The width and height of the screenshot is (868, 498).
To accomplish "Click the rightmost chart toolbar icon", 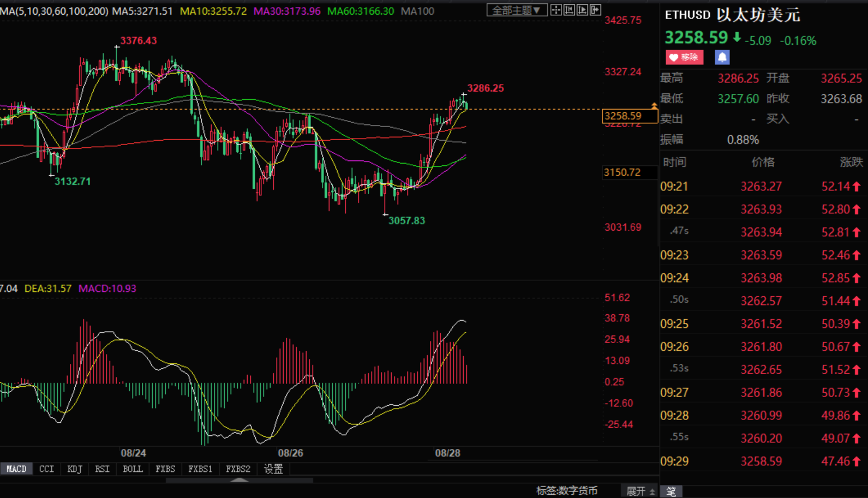I will point(595,10).
